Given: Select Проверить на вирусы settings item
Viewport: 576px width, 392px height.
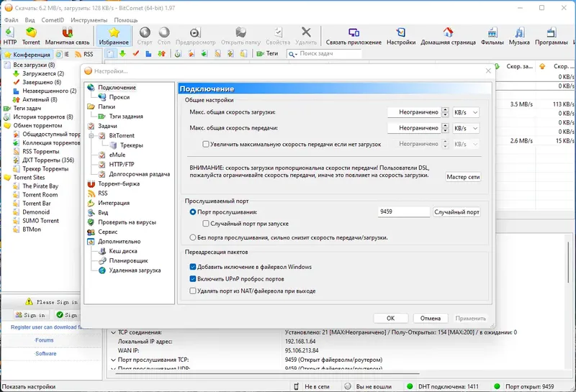Looking at the screenshot, I should (x=122, y=222).
